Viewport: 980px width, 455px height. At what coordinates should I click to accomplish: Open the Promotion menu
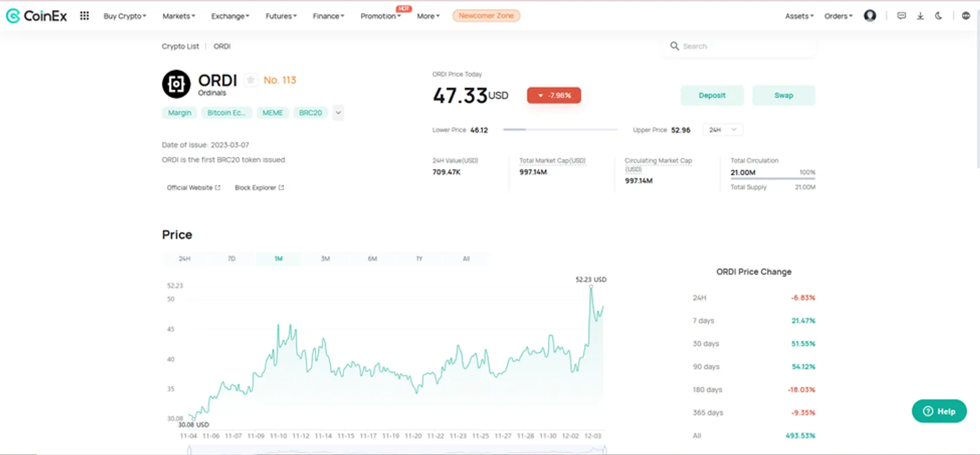point(380,17)
